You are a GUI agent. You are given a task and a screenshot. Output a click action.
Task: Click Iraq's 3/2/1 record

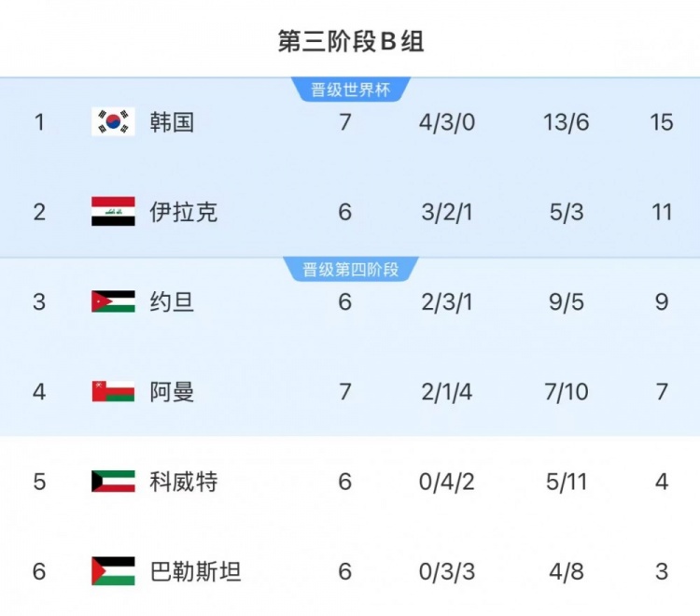pyautogui.click(x=447, y=212)
